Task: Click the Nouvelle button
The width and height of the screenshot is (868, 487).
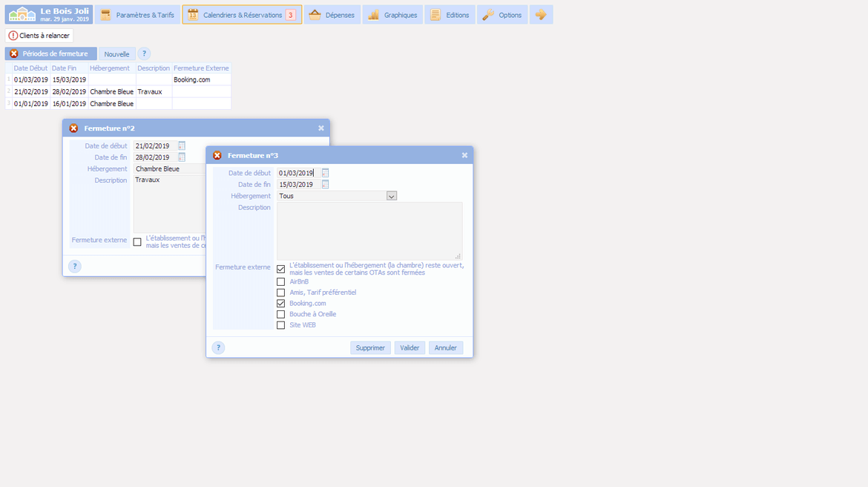Action: (116, 54)
